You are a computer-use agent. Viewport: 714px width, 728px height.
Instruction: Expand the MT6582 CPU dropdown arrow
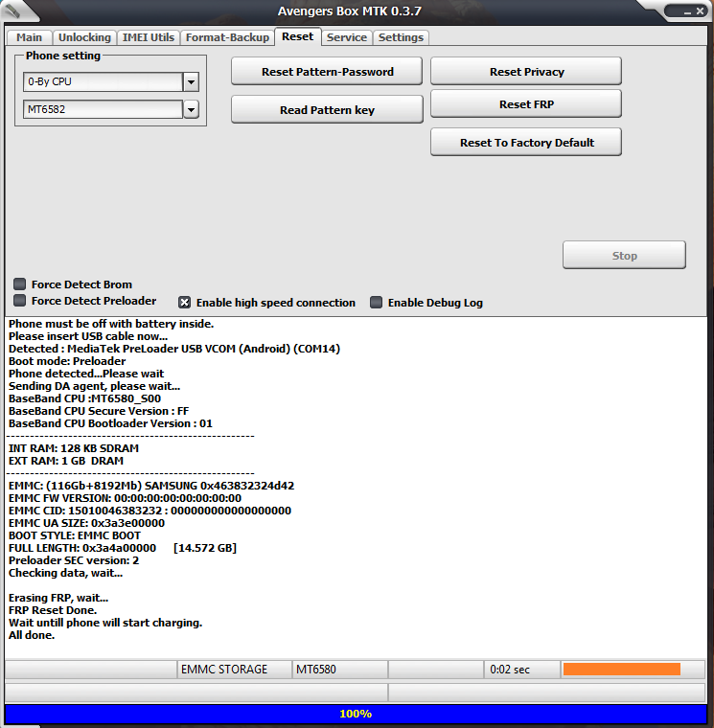click(191, 110)
